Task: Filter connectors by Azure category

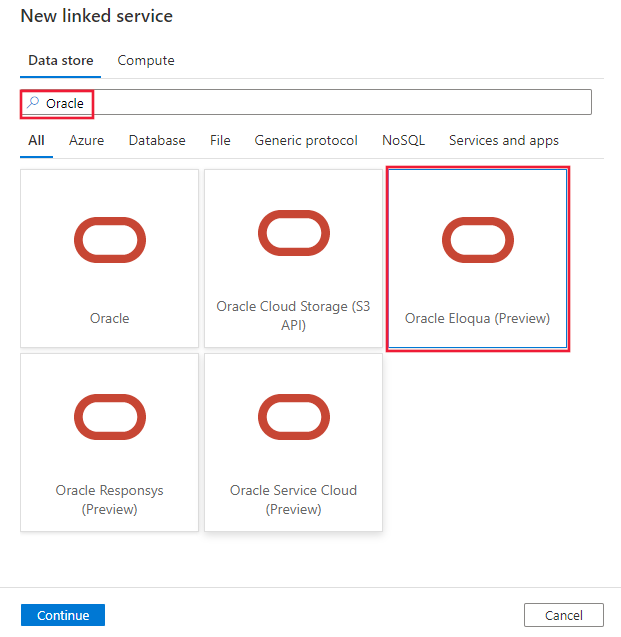Action: [x=87, y=141]
